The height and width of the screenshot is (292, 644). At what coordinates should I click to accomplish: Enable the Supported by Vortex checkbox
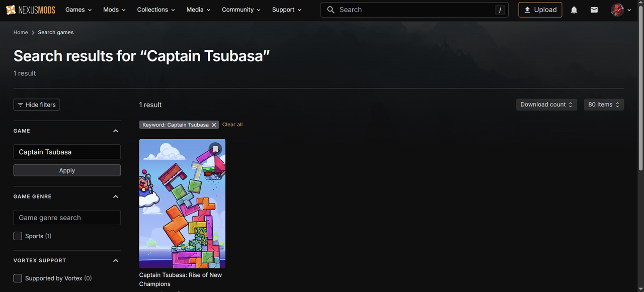coord(18,278)
